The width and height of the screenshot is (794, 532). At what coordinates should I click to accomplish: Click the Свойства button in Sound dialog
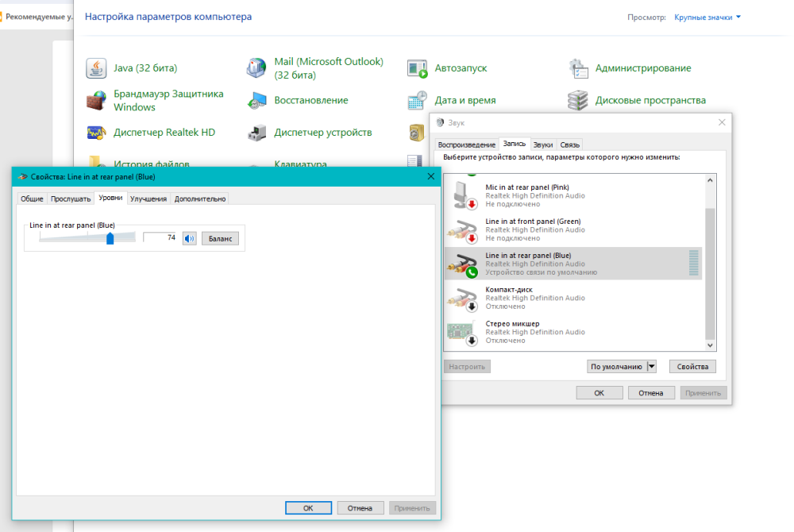point(692,367)
